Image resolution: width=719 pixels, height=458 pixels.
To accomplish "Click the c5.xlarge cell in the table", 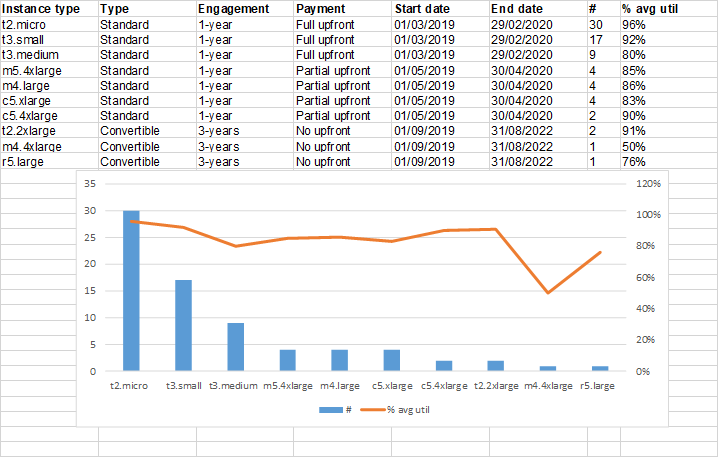I will point(50,101).
